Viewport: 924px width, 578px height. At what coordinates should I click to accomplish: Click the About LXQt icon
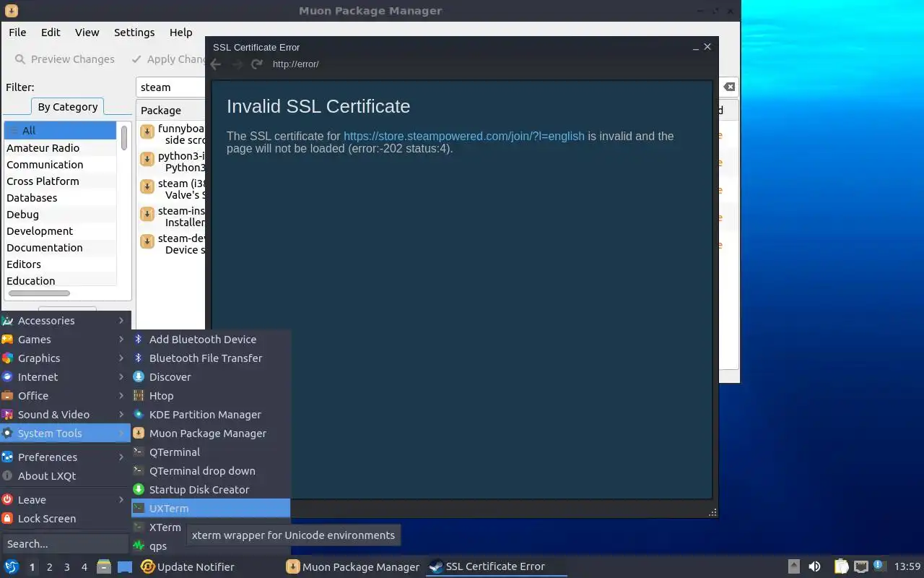point(7,475)
